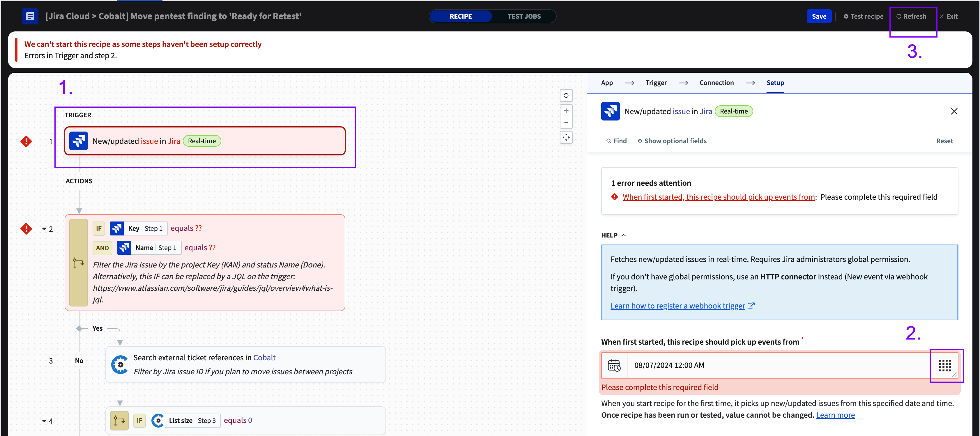Click the Cobalt link in step 3 title
980x436 pixels.
[x=264, y=358]
